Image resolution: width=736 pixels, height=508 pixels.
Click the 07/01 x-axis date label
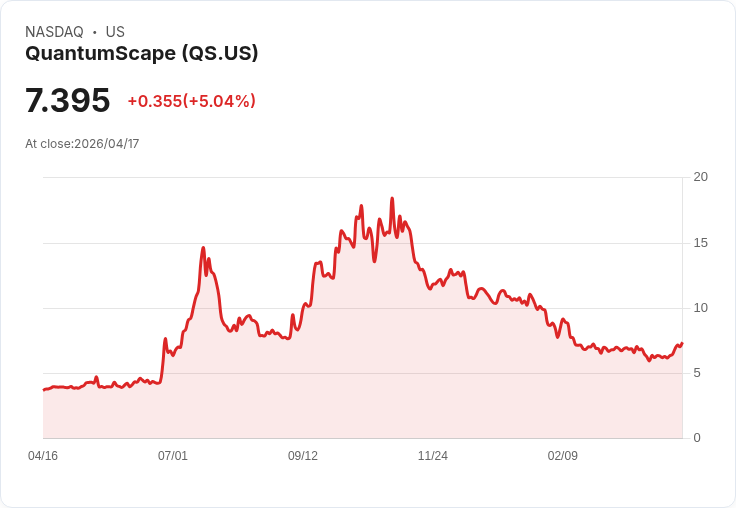[x=173, y=456]
